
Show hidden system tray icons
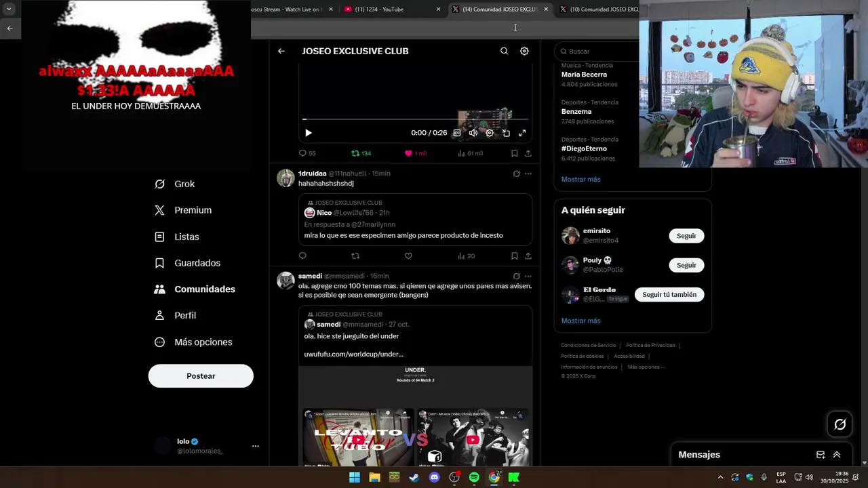coord(720,477)
